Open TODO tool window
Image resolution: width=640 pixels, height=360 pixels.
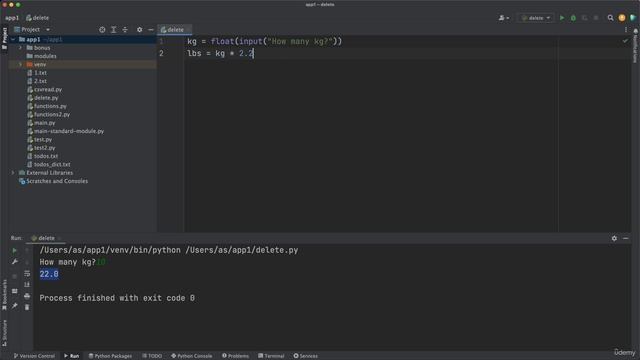click(152, 356)
